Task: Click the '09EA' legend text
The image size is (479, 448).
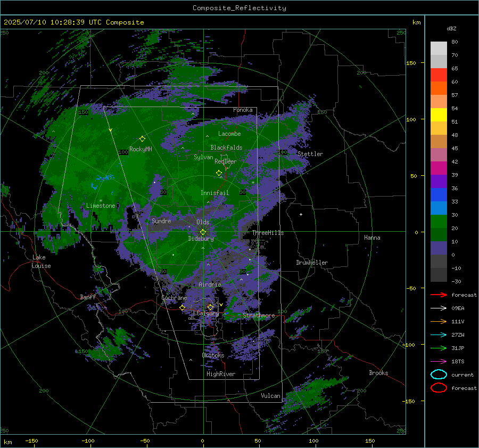Action: click(458, 308)
